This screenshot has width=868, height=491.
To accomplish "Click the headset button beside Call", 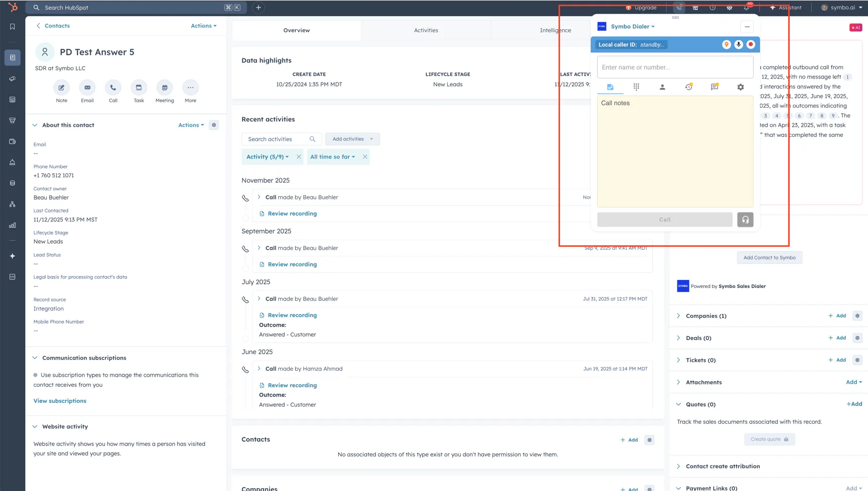I will pos(746,220).
